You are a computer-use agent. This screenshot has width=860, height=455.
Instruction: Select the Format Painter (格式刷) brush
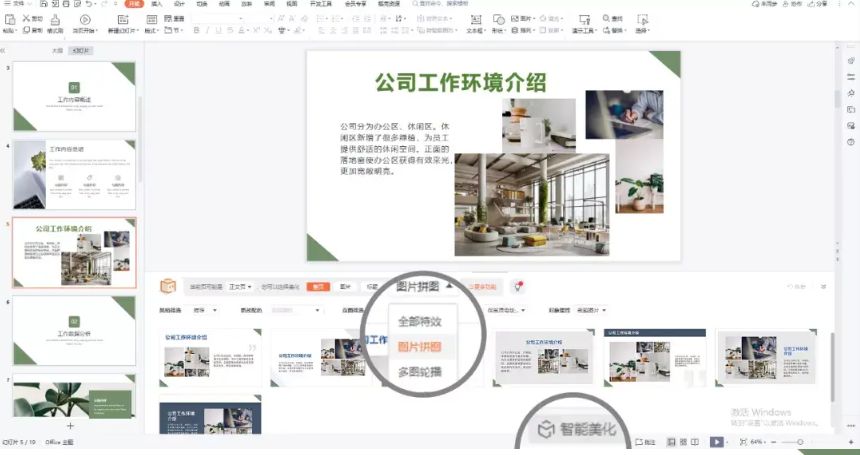click(55, 20)
